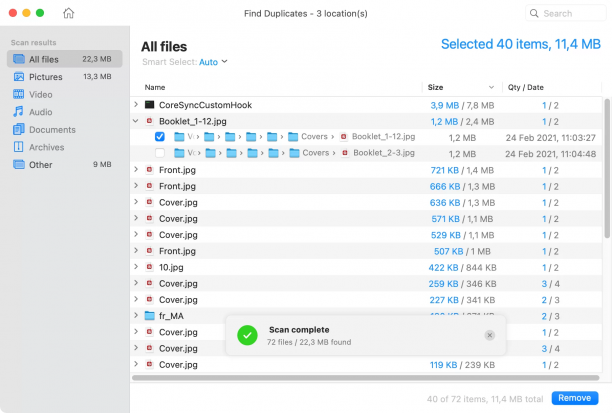Click '259 KB' Cover.jpg size value
The width and height of the screenshot is (612, 413).
pos(443,284)
